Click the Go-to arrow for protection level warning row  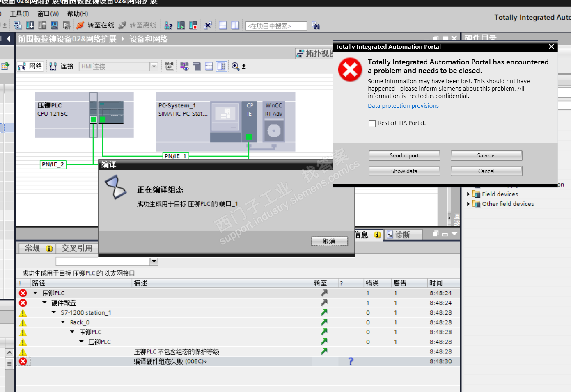(324, 351)
